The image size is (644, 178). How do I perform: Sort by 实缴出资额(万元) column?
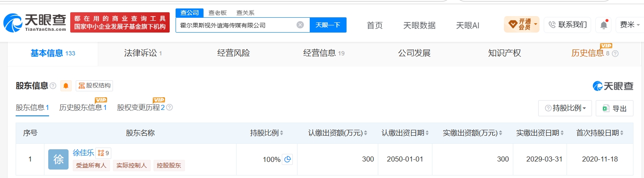click(473, 133)
